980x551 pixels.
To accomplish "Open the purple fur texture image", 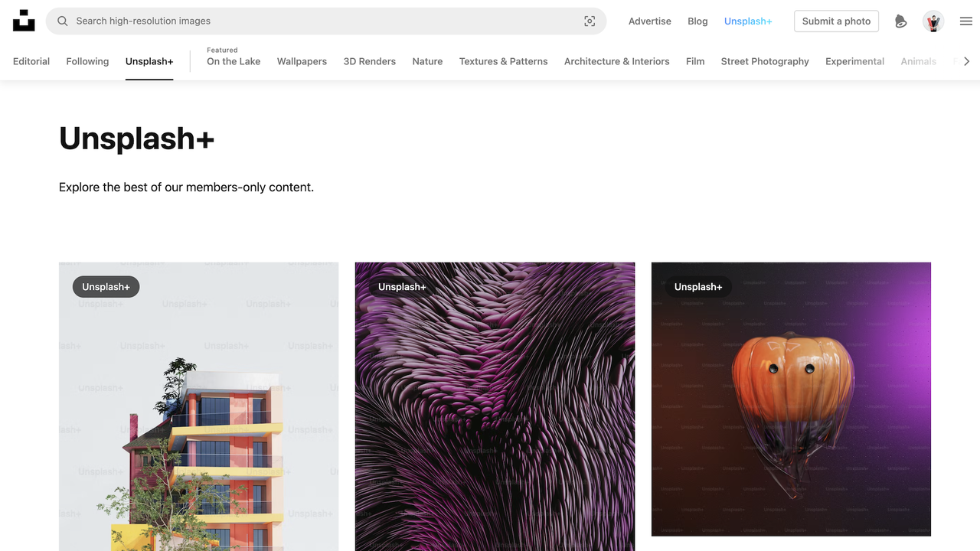I will pyautogui.click(x=495, y=413).
